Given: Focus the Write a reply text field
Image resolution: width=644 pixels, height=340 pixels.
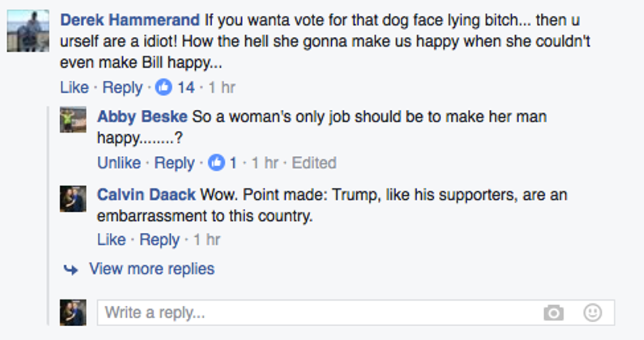Looking at the screenshot, I should click(x=315, y=312).
